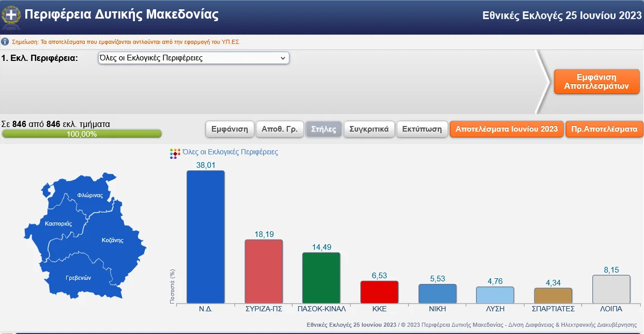
Task: Open the Συγκριτικά comparison view
Action: coord(369,129)
